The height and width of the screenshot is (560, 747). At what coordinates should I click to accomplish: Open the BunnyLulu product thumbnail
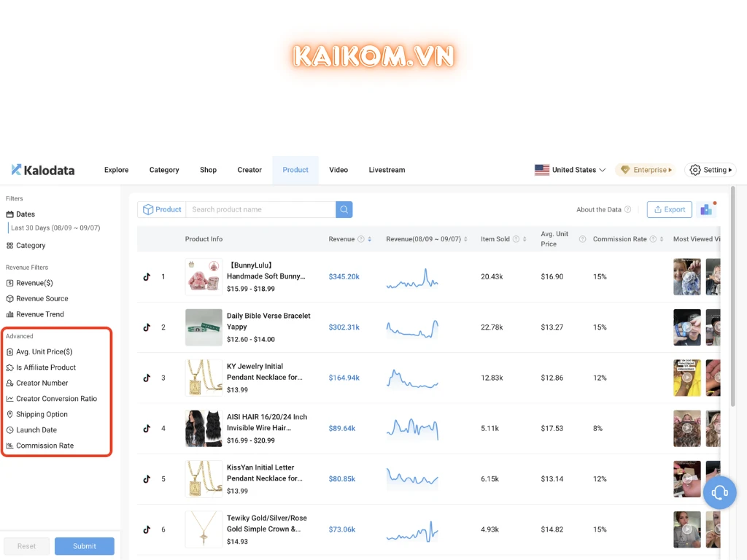pyautogui.click(x=204, y=277)
